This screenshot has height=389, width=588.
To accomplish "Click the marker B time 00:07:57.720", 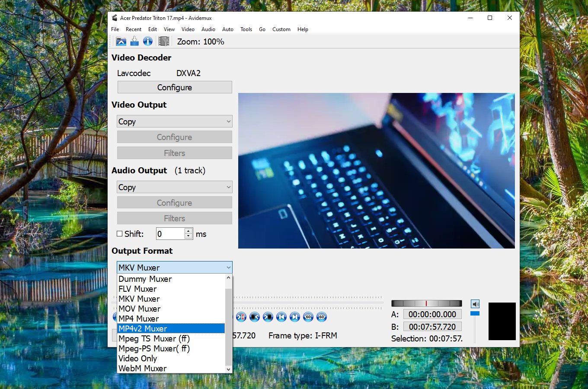I will [432, 327].
